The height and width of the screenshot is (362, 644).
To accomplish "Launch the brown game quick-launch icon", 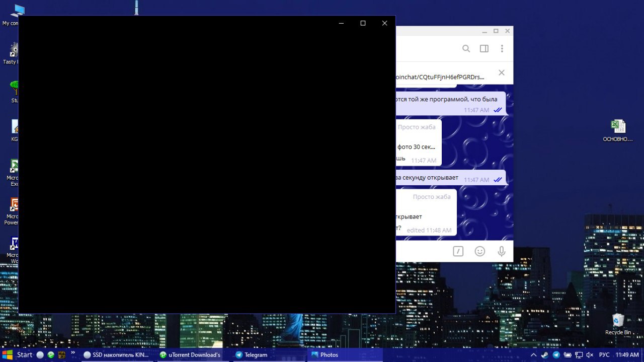I will click(x=62, y=355).
